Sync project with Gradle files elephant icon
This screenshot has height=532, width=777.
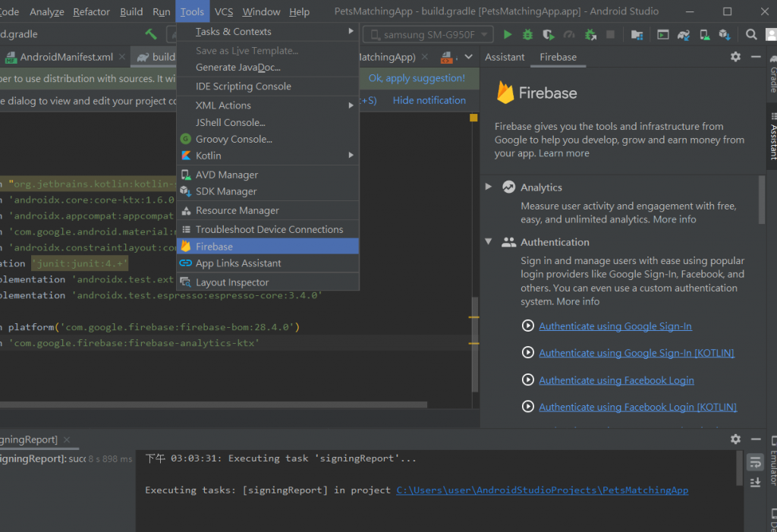684,35
